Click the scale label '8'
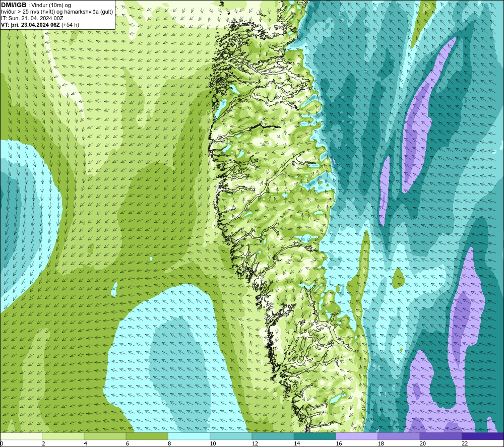This screenshot has width=504, height=447. (169, 443)
